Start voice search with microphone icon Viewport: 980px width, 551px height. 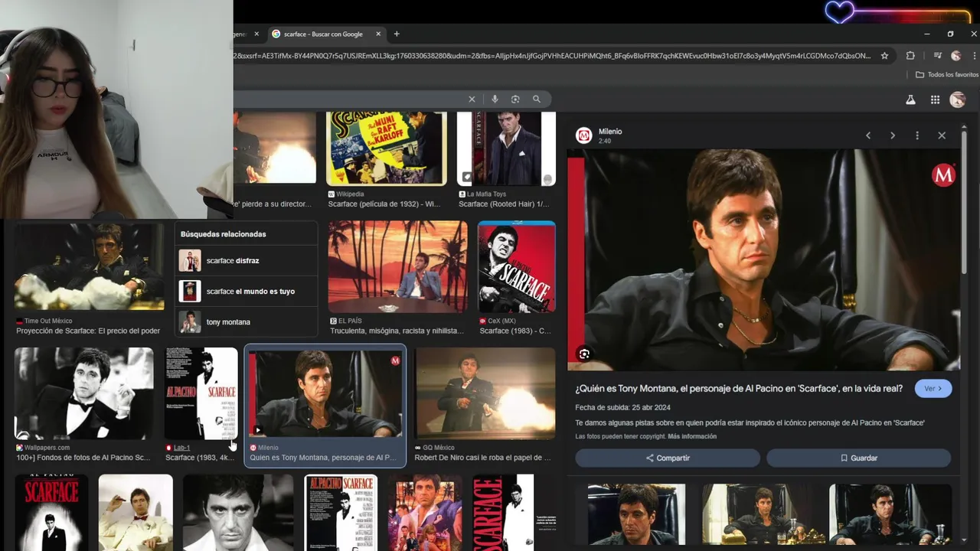click(495, 99)
